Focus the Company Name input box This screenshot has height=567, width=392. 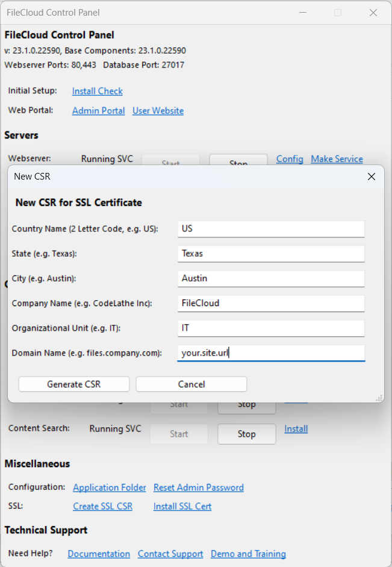[271, 303]
